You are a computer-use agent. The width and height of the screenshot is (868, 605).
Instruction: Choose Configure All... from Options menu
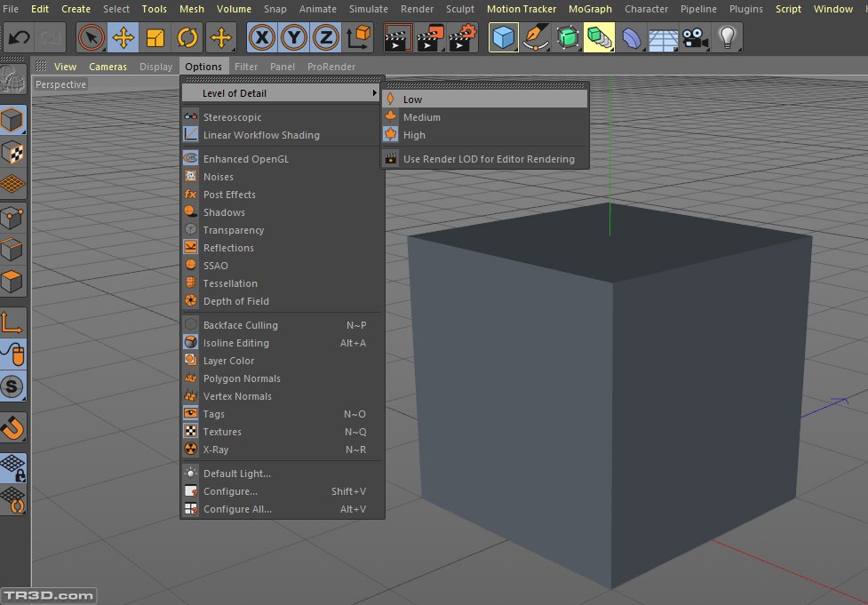click(x=237, y=509)
